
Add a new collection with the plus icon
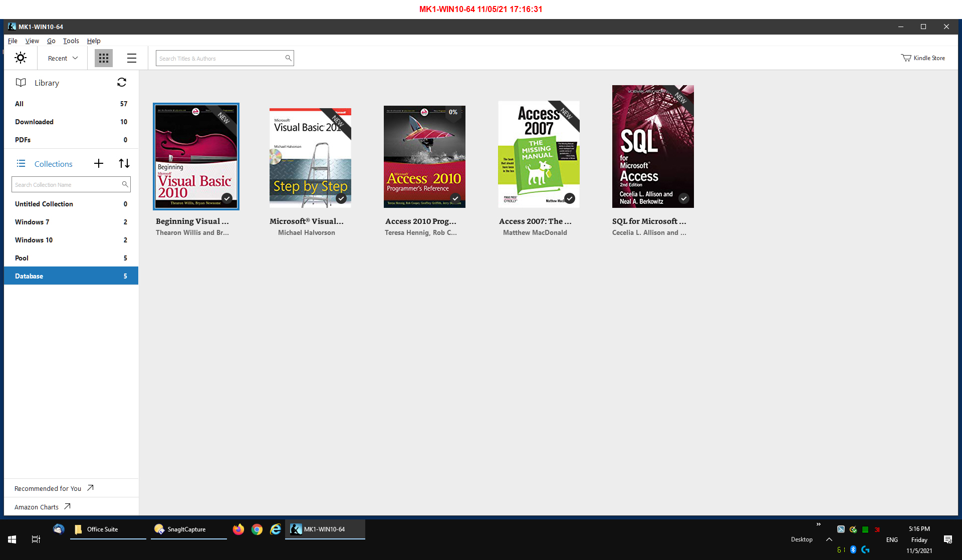click(x=99, y=163)
